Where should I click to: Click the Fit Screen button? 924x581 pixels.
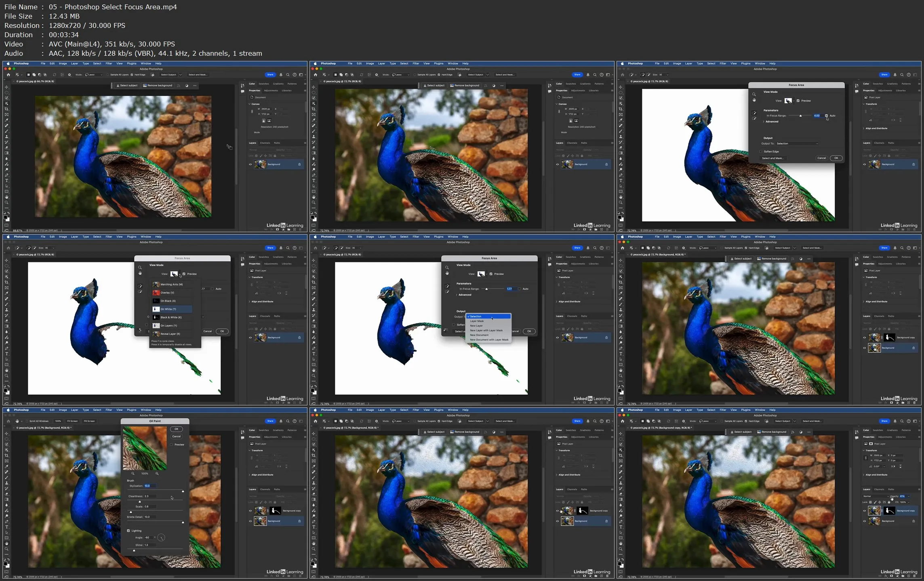(x=72, y=421)
